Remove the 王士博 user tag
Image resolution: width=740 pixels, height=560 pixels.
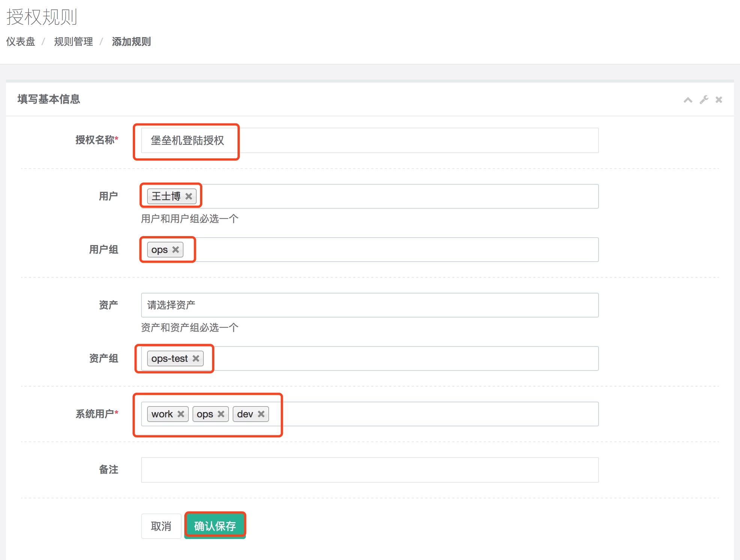tap(189, 196)
